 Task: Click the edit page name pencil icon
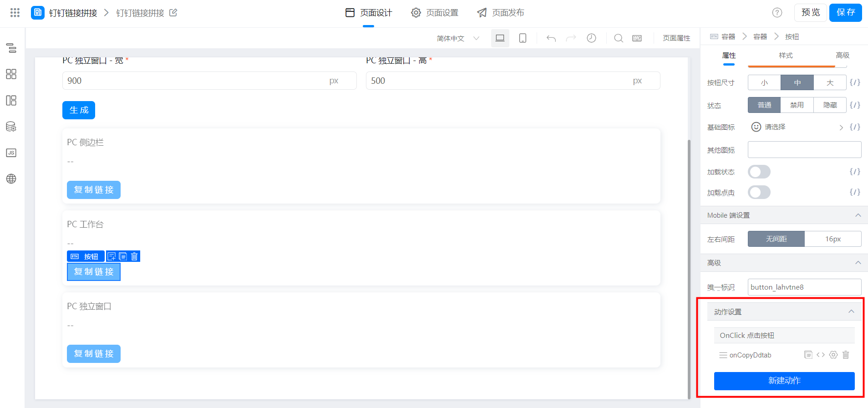click(173, 13)
